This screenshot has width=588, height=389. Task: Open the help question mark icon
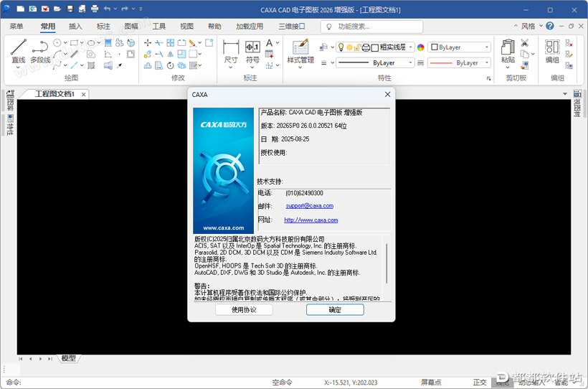[550, 26]
